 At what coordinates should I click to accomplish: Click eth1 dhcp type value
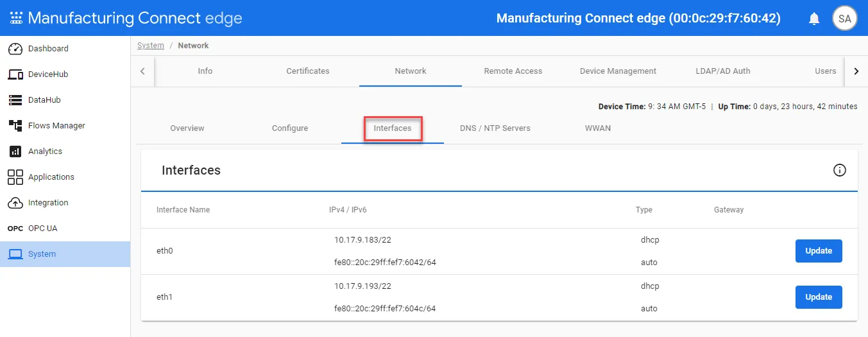click(650, 286)
